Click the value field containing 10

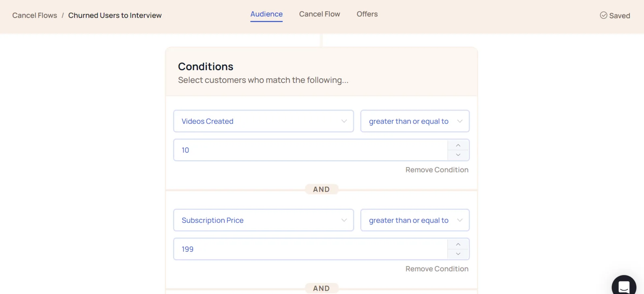(310, 150)
